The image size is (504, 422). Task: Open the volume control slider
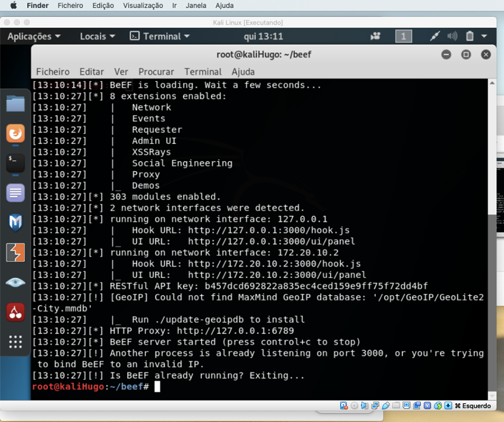(452, 36)
